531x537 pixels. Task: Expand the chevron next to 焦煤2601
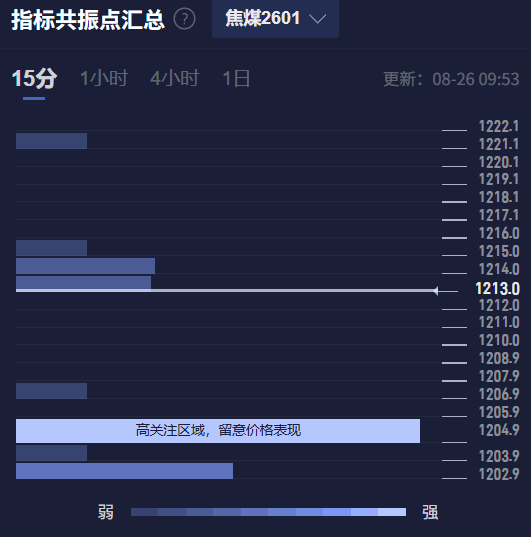coord(318,19)
